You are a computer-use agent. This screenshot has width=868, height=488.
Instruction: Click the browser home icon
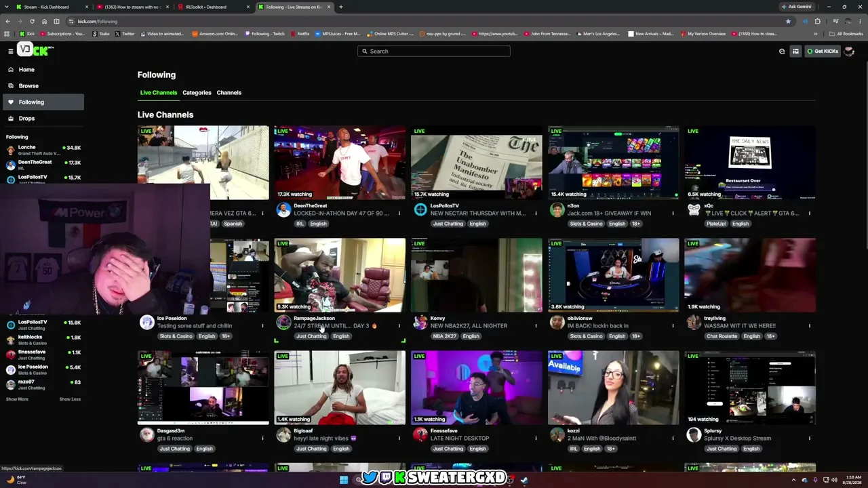[x=44, y=21]
